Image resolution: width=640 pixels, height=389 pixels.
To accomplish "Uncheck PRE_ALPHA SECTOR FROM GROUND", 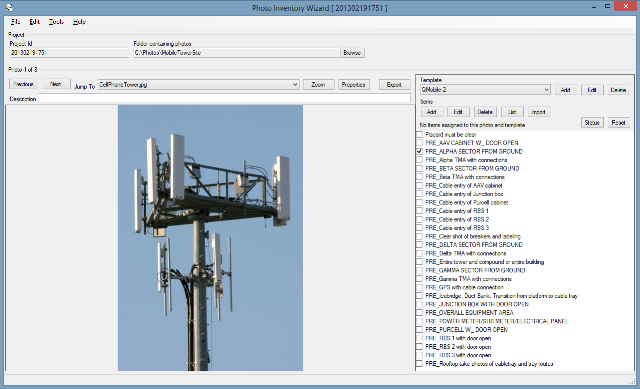I will coord(420,151).
